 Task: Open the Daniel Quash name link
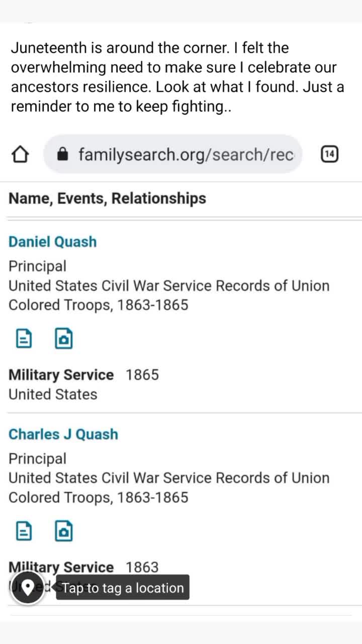[x=52, y=242]
